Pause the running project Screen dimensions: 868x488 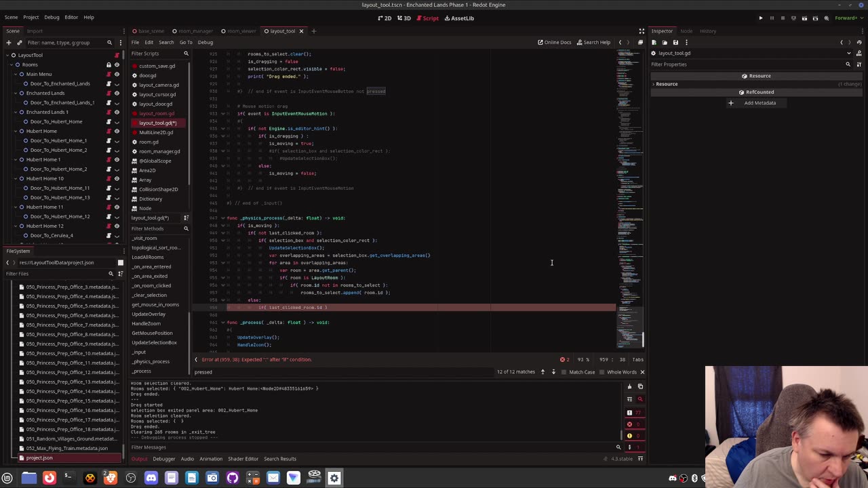pos(772,18)
